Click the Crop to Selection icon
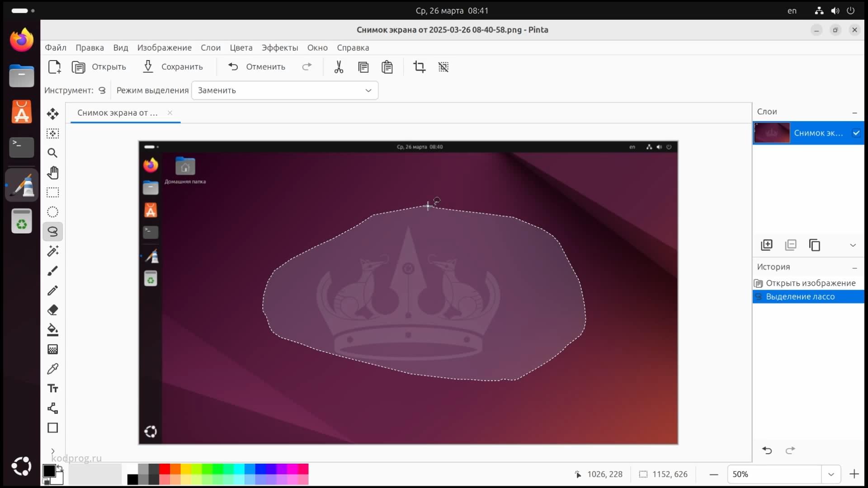 419,67
